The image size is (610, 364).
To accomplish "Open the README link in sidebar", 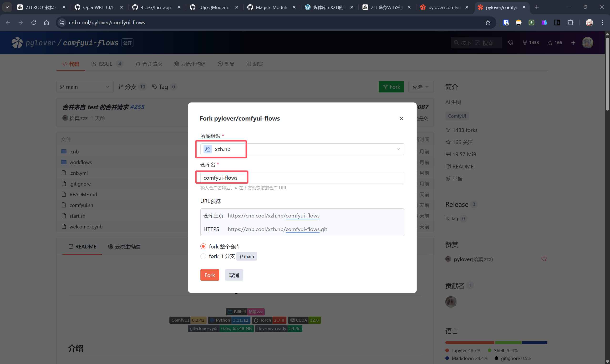I will pos(459,167).
